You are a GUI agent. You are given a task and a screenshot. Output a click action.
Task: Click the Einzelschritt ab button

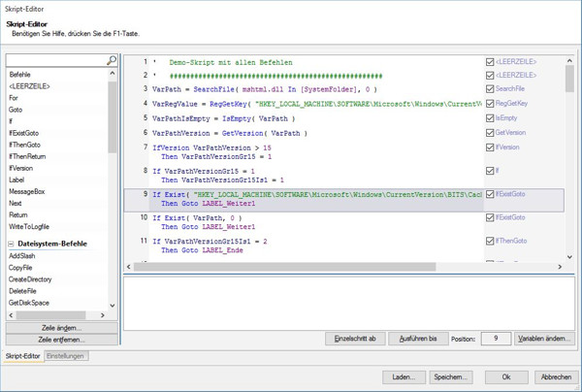click(355, 339)
